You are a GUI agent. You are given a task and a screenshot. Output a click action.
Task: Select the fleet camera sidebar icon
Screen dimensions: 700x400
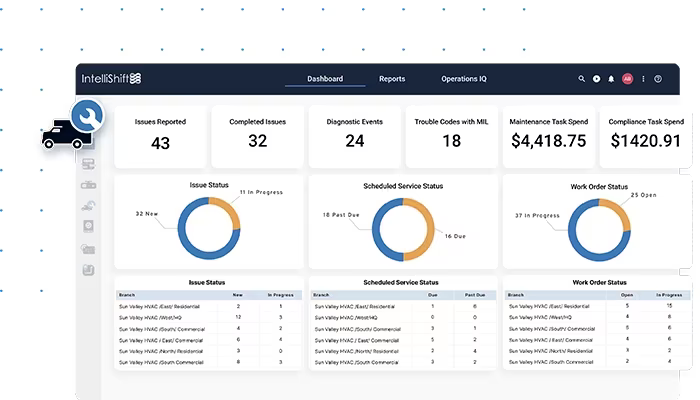click(x=88, y=249)
